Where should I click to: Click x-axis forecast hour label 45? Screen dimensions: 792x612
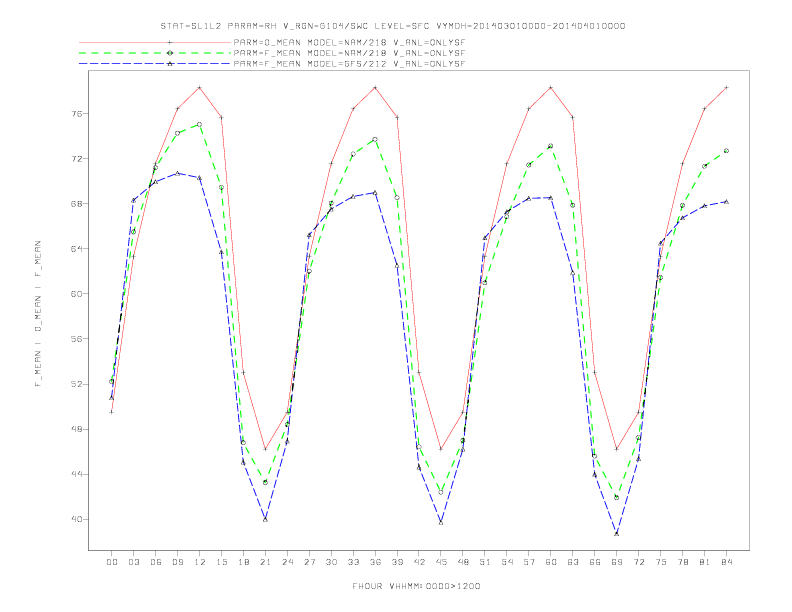coord(441,562)
